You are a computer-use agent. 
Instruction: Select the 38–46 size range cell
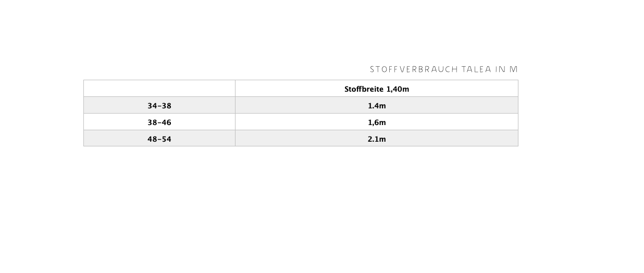tap(159, 122)
